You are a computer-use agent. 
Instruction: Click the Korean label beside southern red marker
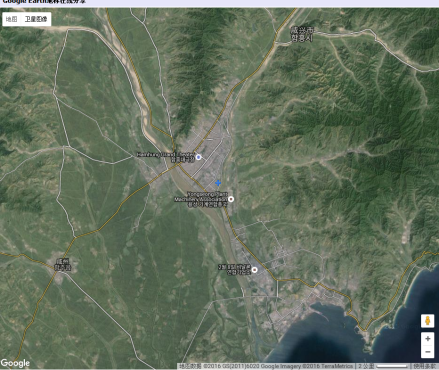234,270
